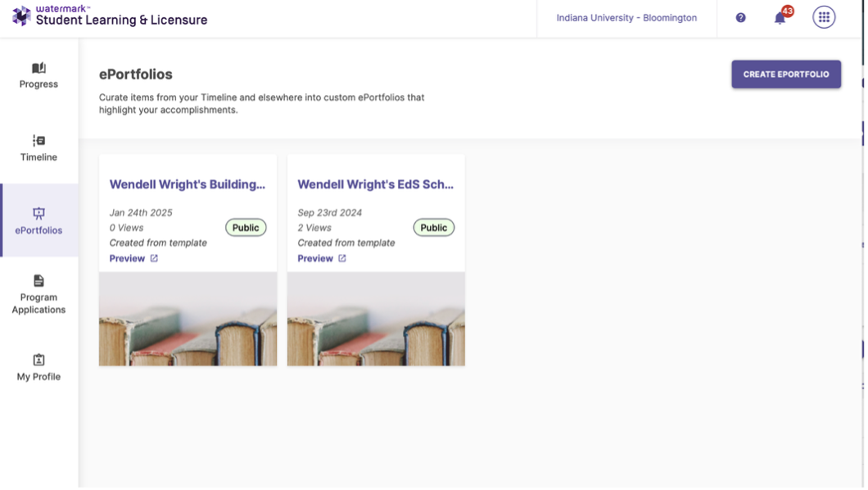Open the Progress section icon
Screen dimensions: 868x490
tap(38, 69)
